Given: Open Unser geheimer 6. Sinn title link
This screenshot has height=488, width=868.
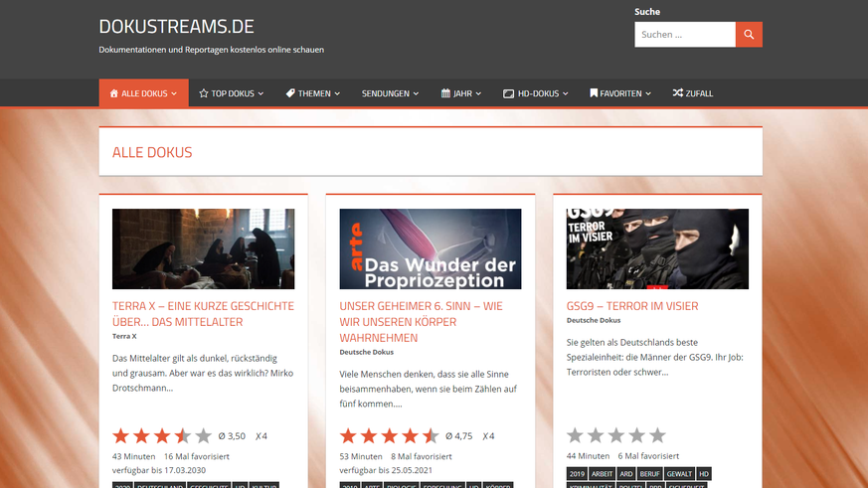Looking at the screenshot, I should click(x=422, y=321).
